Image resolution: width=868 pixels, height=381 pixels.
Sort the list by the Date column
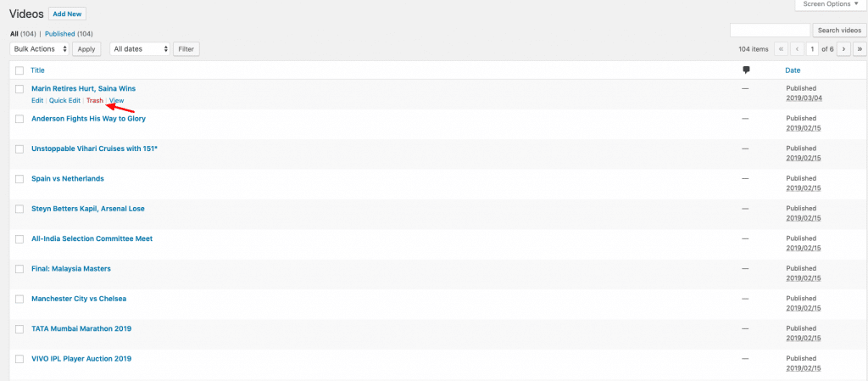pyautogui.click(x=793, y=70)
